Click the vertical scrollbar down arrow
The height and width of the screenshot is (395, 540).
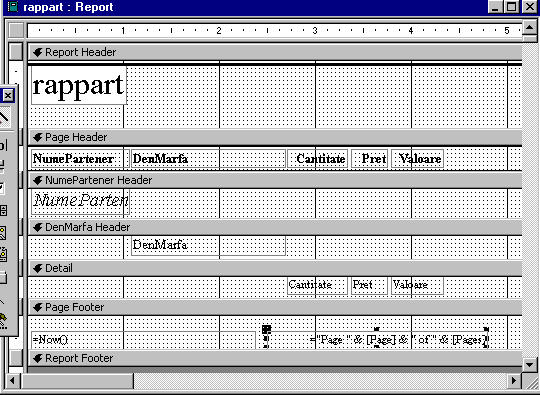530,364
